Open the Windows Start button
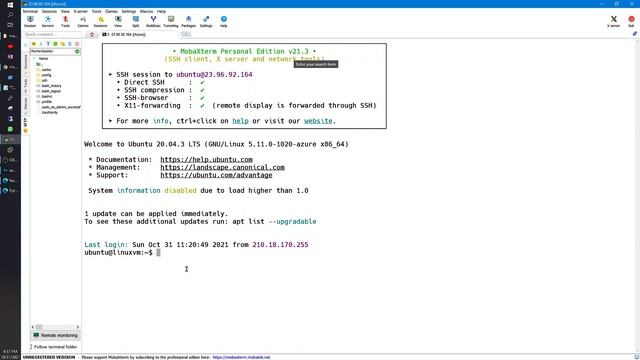The height and width of the screenshot is (360, 640). (x=10, y=5)
